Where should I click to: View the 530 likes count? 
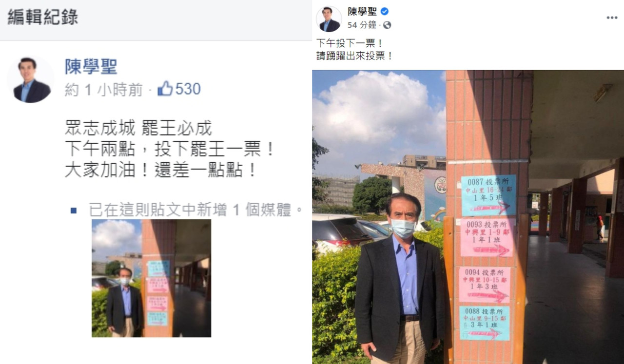pos(188,89)
